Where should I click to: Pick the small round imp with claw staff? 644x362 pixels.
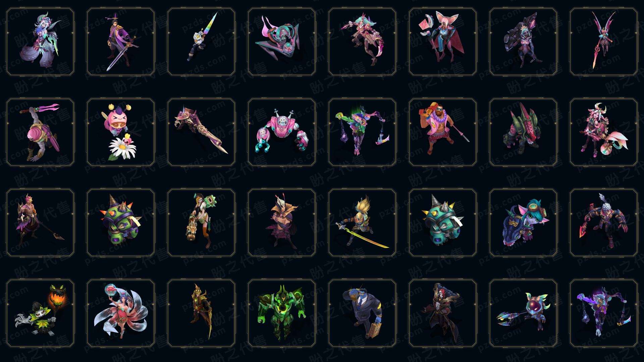click(x=523, y=313)
